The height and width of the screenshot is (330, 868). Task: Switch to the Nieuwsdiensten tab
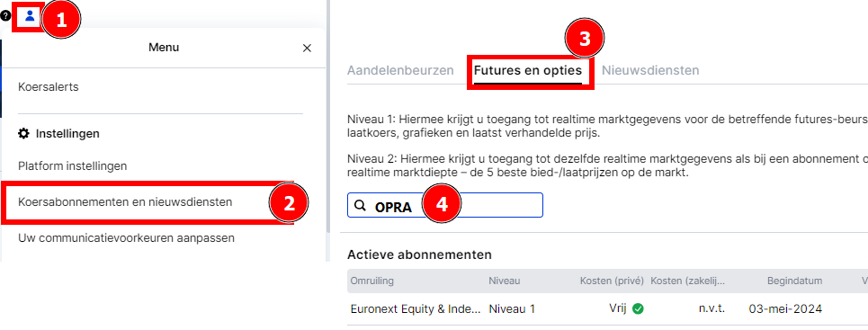tap(650, 70)
